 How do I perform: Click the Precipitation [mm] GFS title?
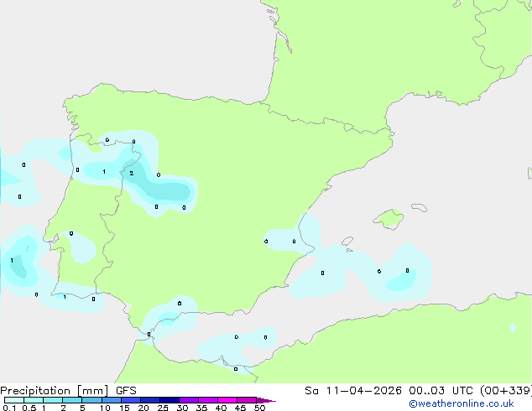[68, 391]
